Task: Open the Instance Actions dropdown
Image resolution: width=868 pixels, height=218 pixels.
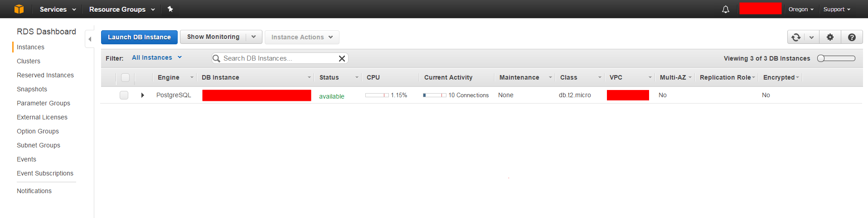Action: 302,37
